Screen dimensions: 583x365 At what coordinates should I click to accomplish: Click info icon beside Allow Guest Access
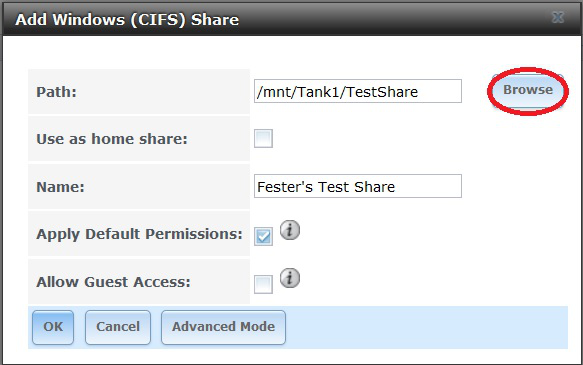(x=290, y=278)
